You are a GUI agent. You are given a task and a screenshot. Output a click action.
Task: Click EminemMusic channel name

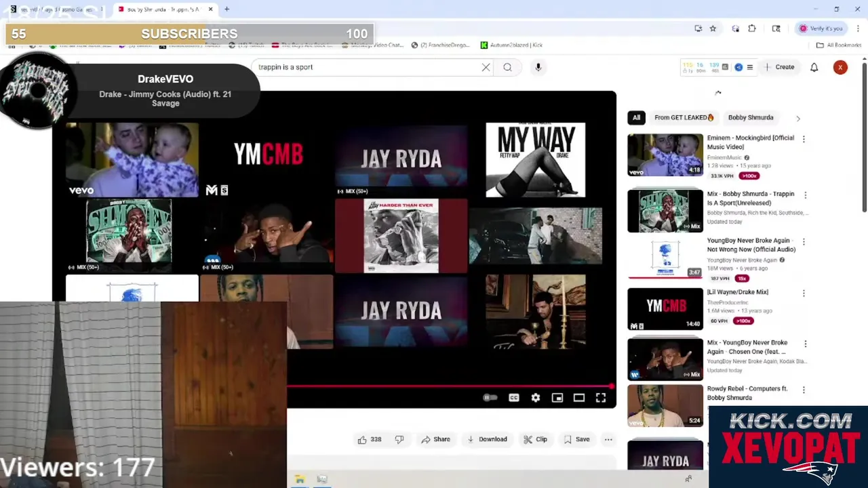pyautogui.click(x=724, y=158)
